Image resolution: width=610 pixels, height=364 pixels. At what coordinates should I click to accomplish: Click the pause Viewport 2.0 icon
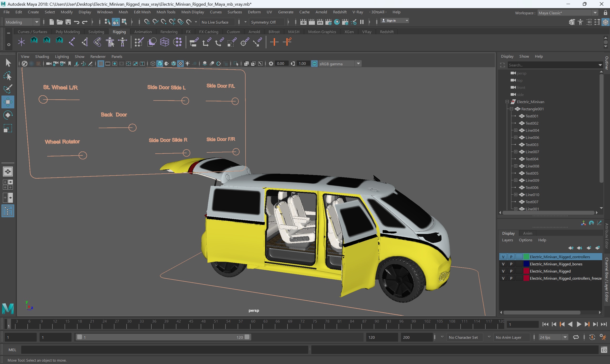pyautogui.click(x=362, y=22)
